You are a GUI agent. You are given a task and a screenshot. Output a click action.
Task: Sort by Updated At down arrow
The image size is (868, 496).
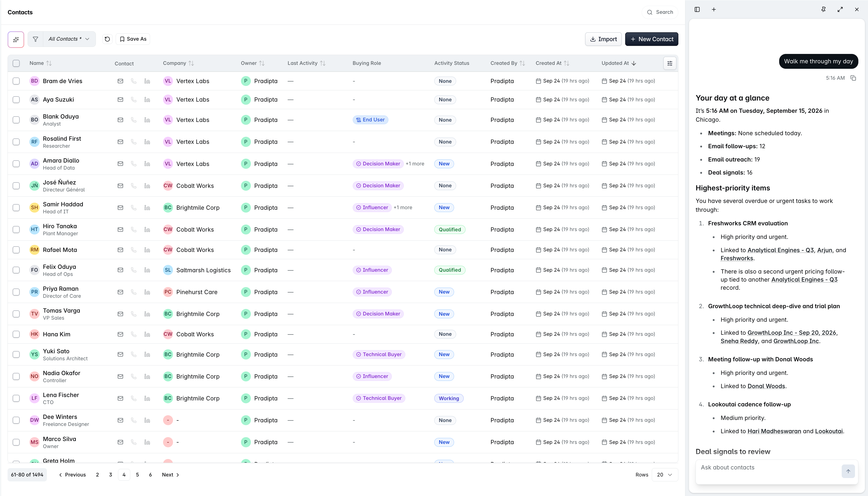pyautogui.click(x=634, y=63)
